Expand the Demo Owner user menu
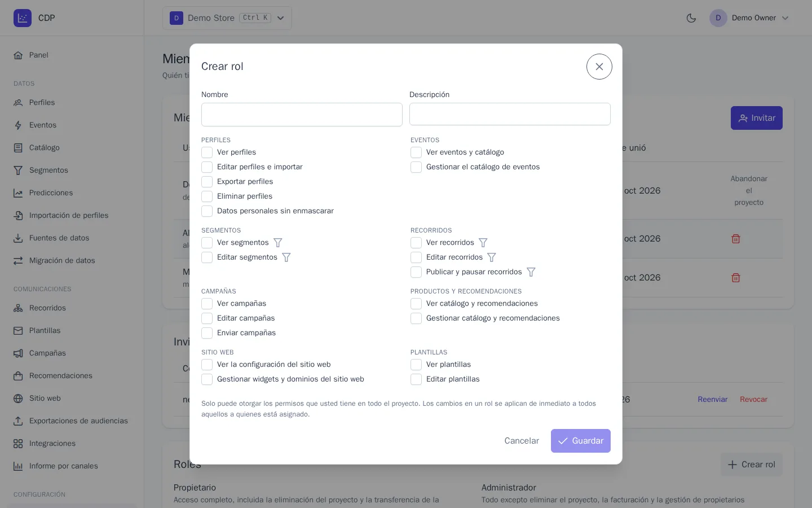 click(x=749, y=18)
